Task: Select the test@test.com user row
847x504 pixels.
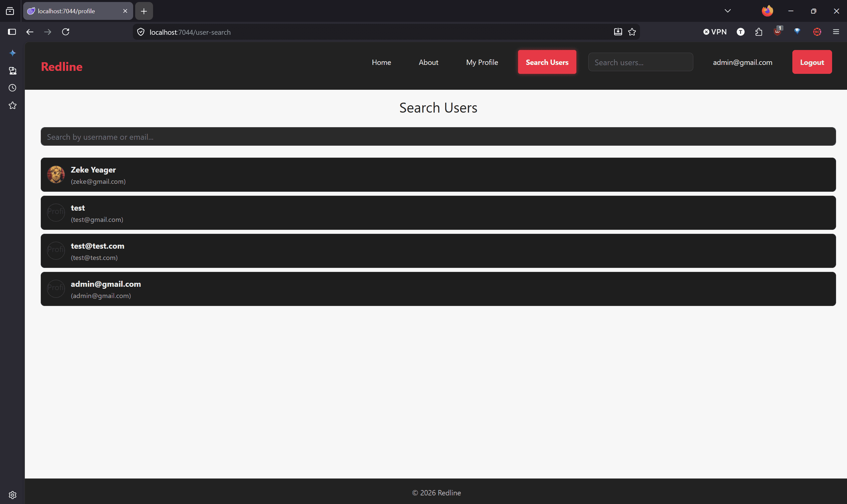Action: pos(438,251)
